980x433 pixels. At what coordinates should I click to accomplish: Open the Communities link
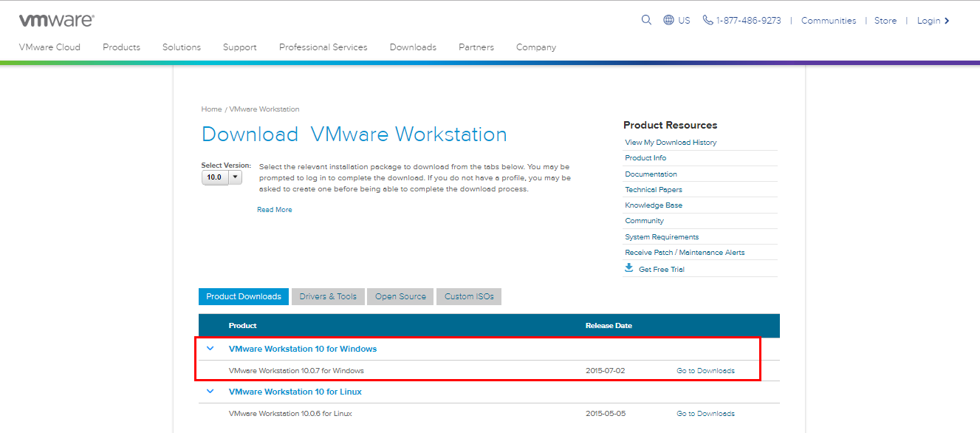coord(829,21)
